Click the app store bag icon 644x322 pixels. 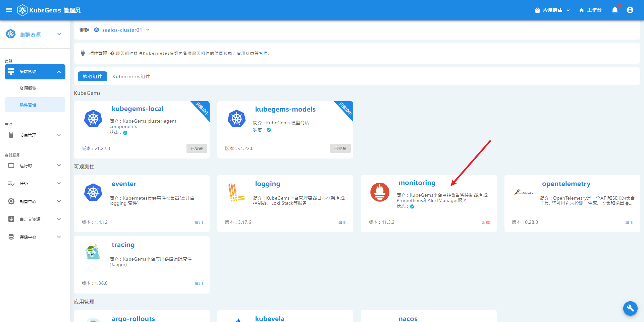click(x=537, y=10)
